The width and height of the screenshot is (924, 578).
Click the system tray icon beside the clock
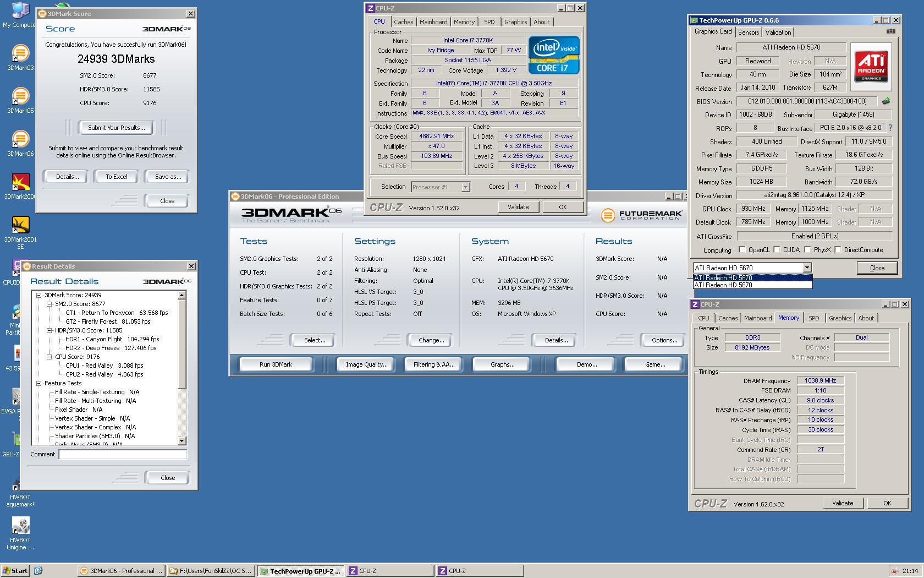coord(895,571)
